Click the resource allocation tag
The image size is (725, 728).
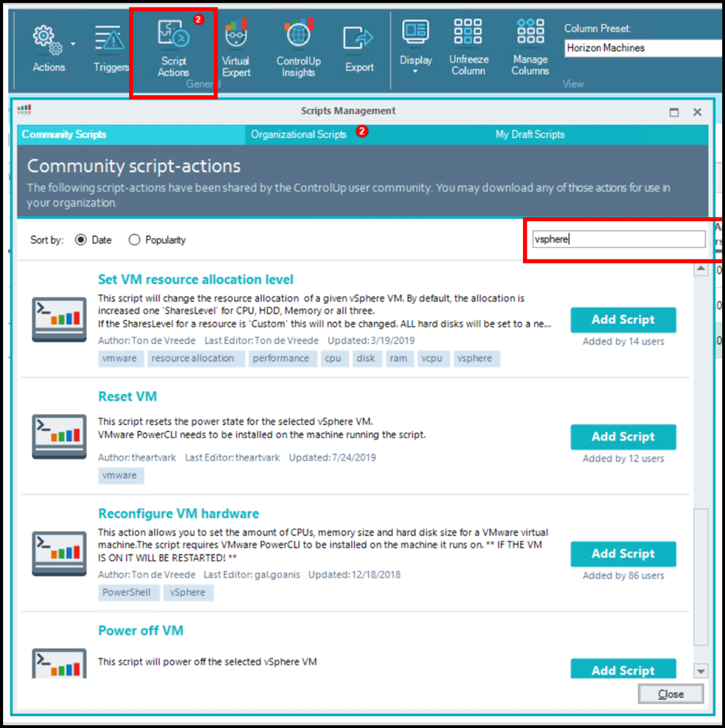196,358
